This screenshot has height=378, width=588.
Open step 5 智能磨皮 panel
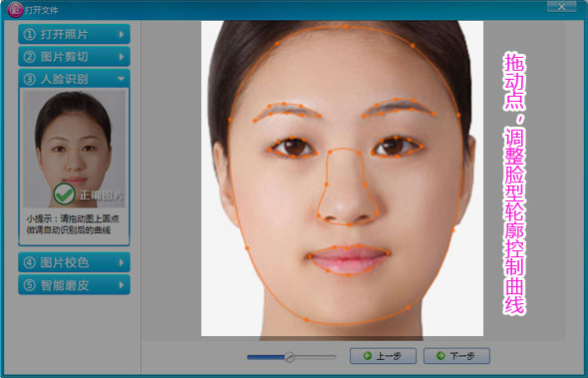(x=75, y=285)
